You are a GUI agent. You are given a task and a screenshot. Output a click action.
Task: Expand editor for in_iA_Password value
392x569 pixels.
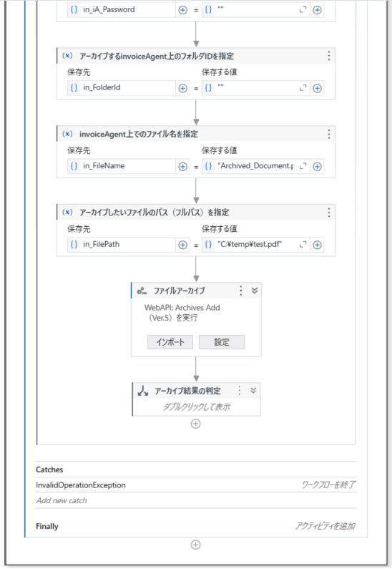[x=303, y=10]
